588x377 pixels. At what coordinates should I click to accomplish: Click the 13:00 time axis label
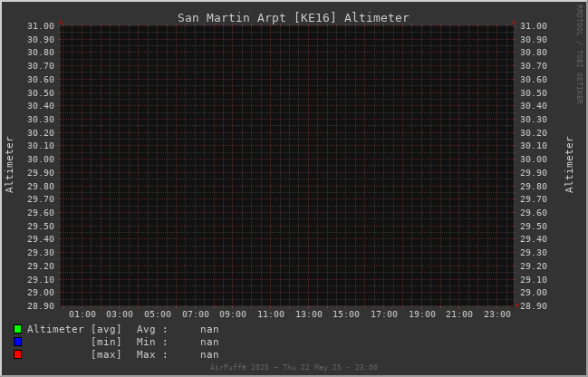(309, 314)
